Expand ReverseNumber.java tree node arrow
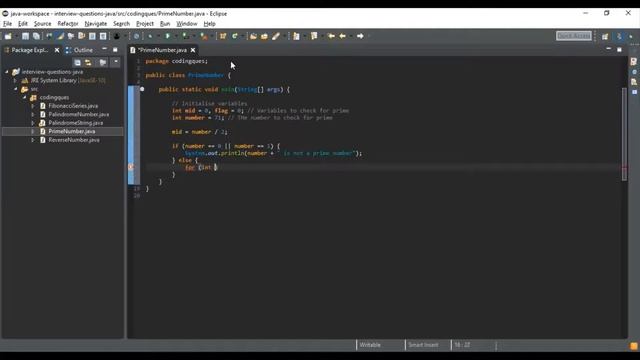The width and height of the screenshot is (640, 360). [33, 140]
